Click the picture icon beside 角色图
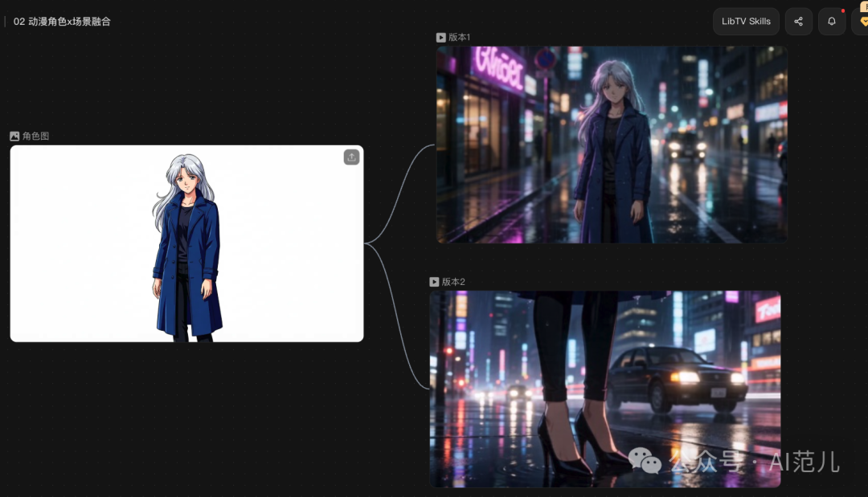Screen dimensions: 868x497 coord(14,136)
